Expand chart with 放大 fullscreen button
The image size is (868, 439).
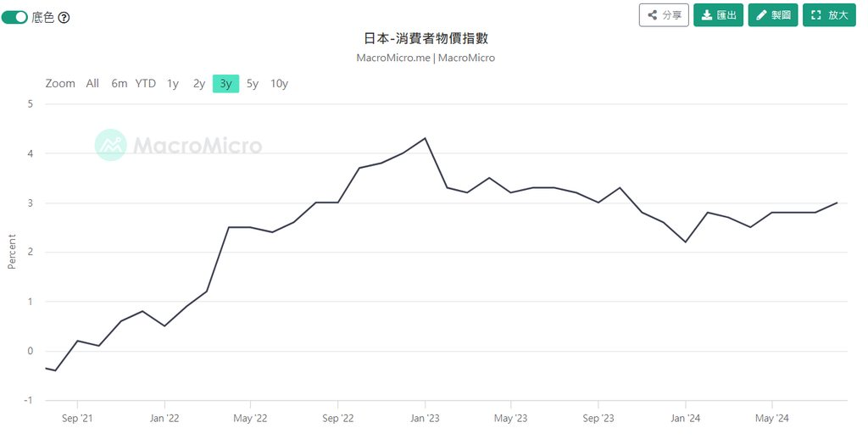point(829,15)
